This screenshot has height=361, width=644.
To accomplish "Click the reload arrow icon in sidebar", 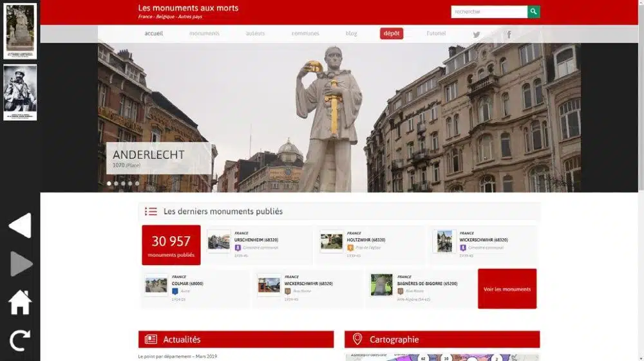I will 19,340.
